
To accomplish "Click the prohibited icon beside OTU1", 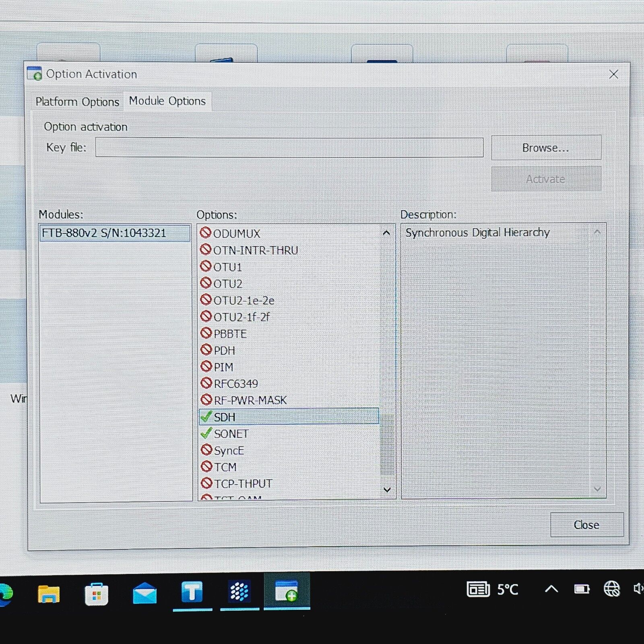I will (206, 266).
